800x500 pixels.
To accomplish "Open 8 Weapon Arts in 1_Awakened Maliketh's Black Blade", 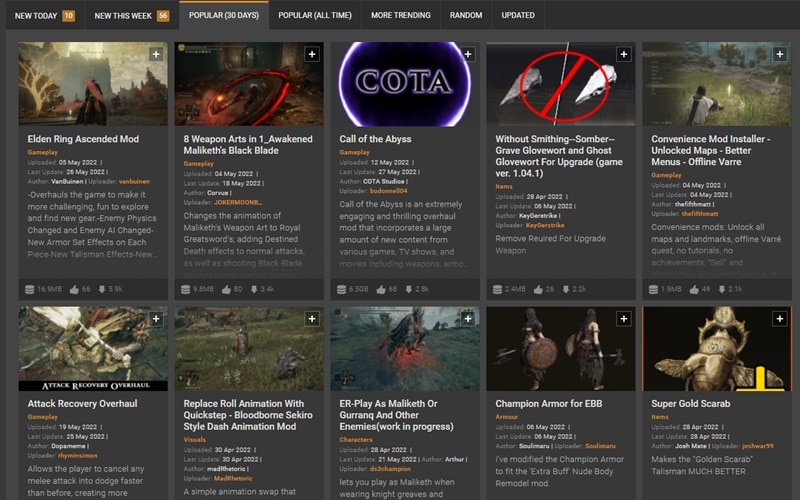I will [248, 145].
